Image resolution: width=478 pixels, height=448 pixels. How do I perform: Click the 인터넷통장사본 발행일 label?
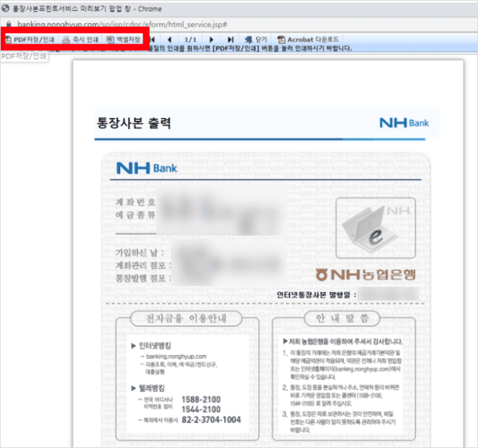pos(316,295)
